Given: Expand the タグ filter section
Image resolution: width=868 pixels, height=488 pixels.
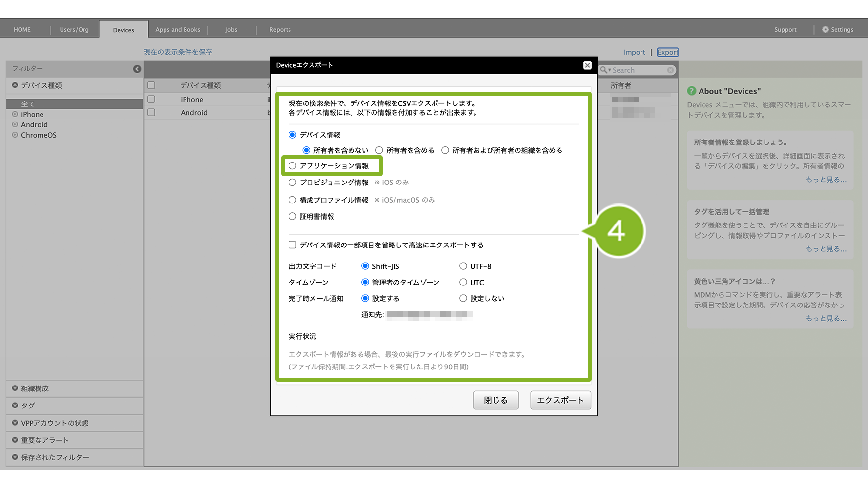Looking at the screenshot, I should point(28,406).
